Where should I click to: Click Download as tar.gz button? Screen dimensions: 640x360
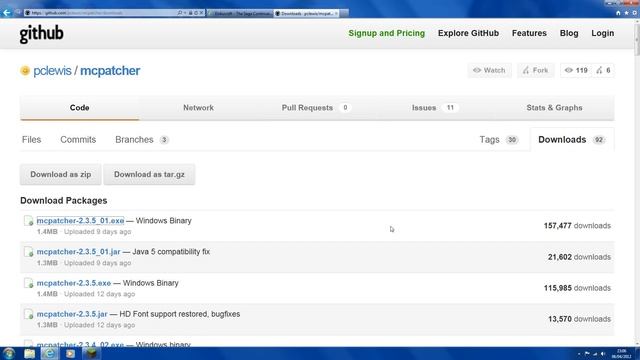pyautogui.click(x=149, y=175)
